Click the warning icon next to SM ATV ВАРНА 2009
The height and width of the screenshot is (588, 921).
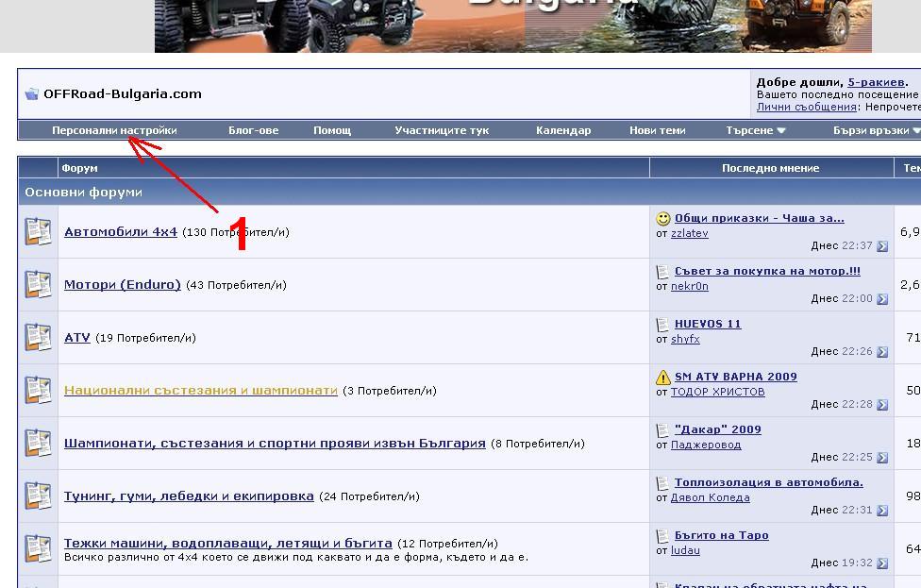[663, 378]
